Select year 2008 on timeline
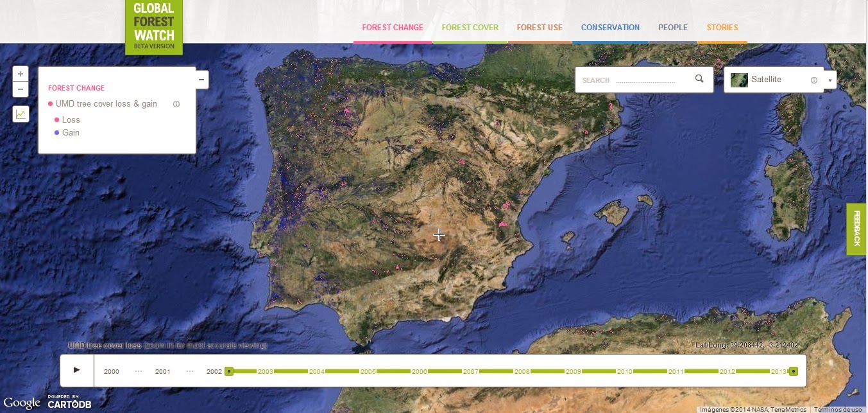The image size is (868, 413). [x=522, y=372]
